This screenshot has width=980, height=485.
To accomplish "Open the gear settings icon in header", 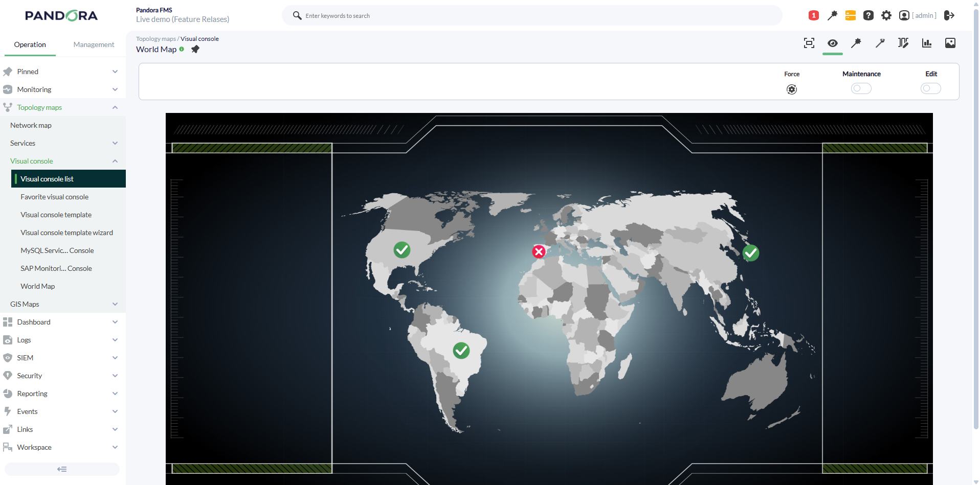I will 886,15.
